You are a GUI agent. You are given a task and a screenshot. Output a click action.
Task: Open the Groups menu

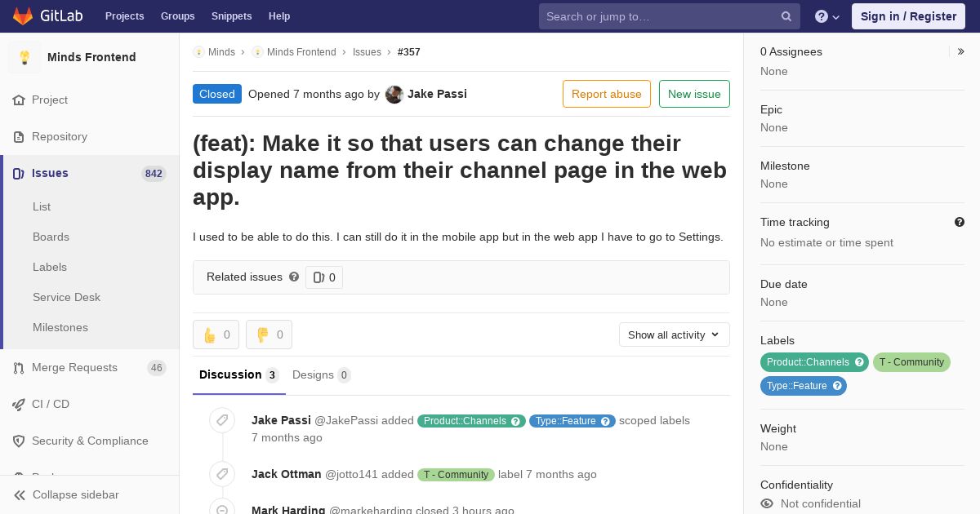(178, 16)
